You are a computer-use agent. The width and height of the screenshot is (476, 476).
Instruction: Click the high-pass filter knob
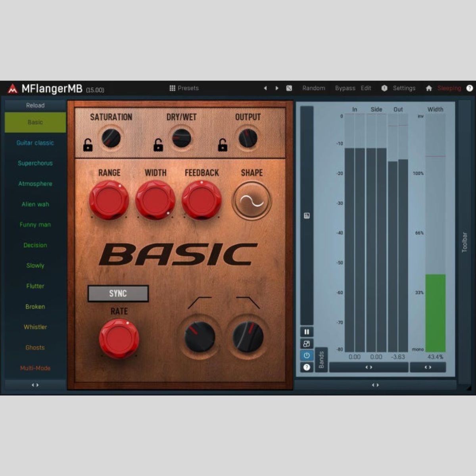[x=200, y=337]
